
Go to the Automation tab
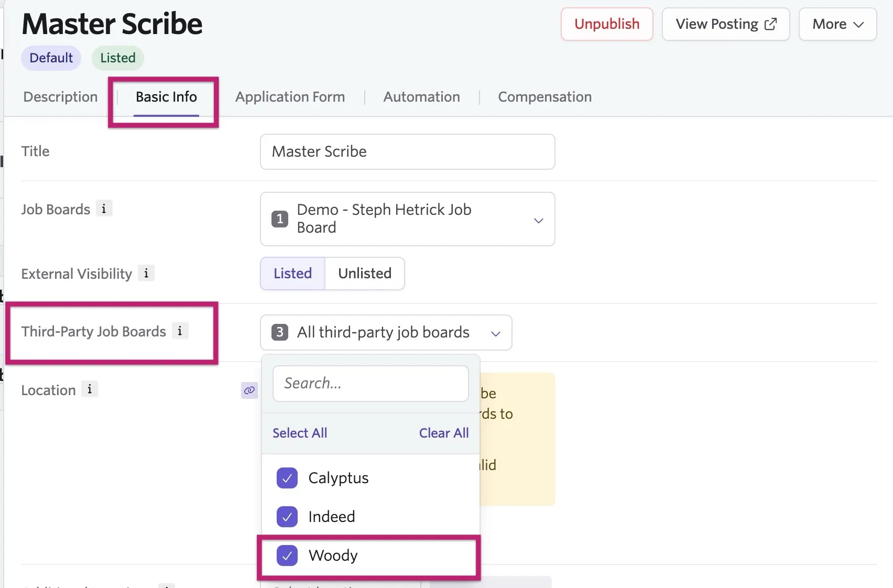[421, 97]
